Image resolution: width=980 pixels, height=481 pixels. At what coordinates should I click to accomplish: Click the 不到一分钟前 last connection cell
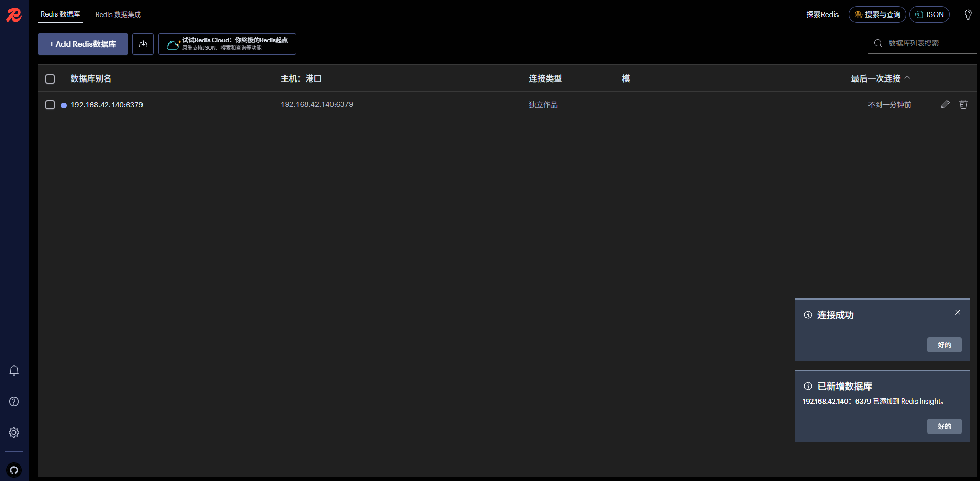pyautogui.click(x=890, y=105)
